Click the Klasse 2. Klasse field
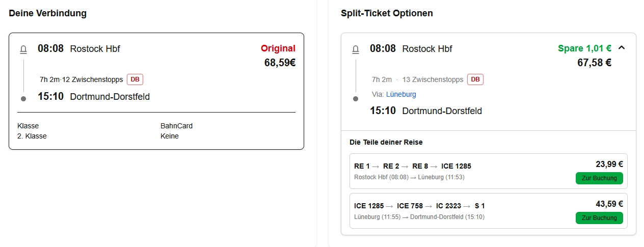 click(32, 131)
